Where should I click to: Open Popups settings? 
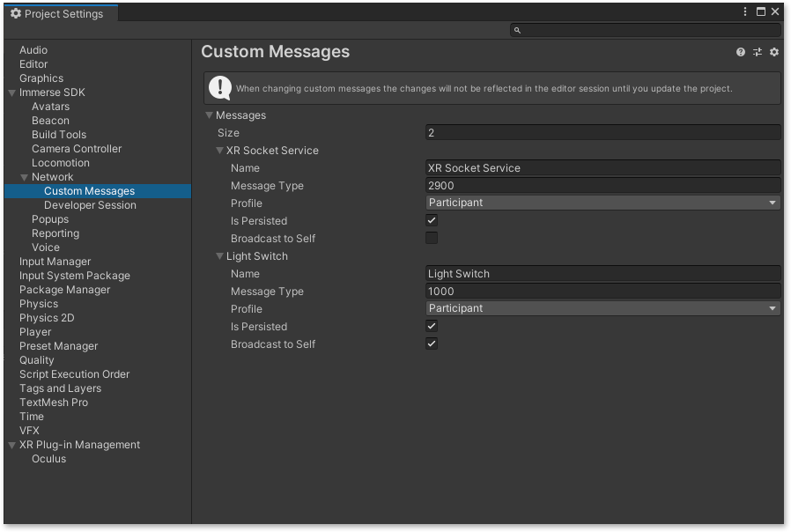click(x=50, y=219)
